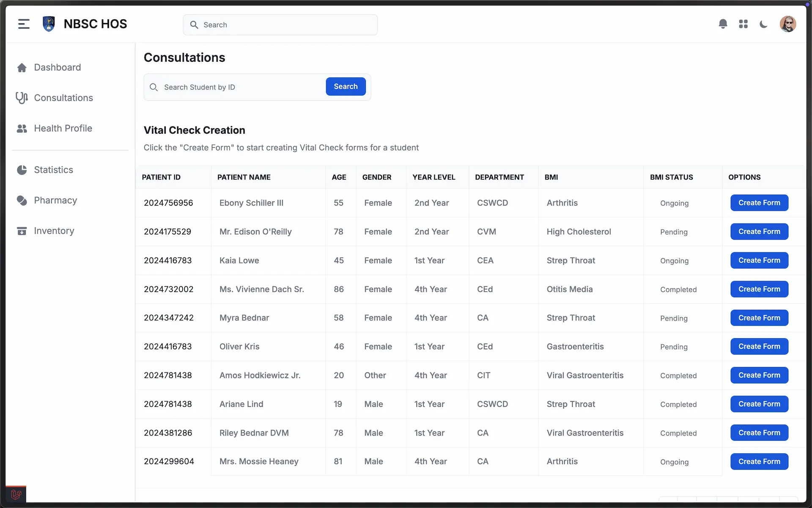
Task: Click the NBSC shield logo
Action: tap(49, 24)
